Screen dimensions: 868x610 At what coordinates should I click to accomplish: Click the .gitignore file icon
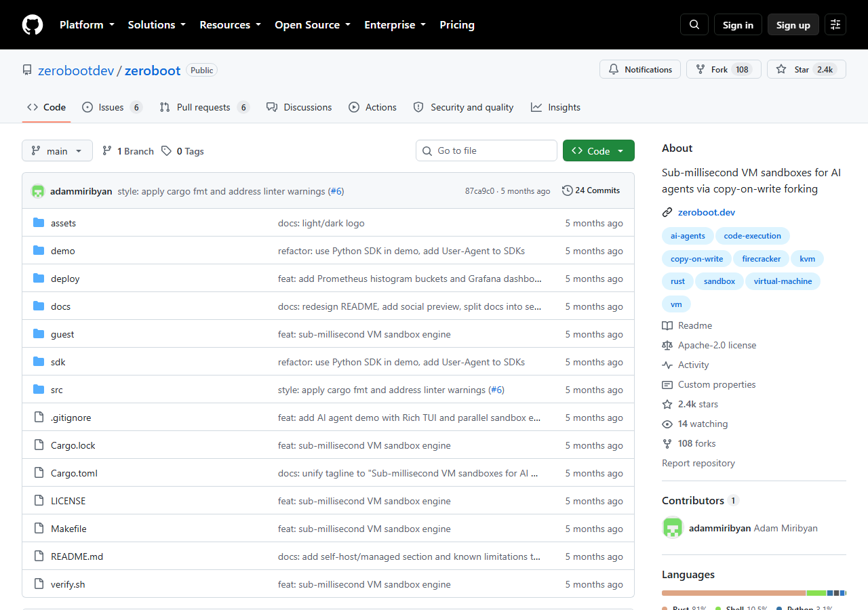(x=39, y=418)
